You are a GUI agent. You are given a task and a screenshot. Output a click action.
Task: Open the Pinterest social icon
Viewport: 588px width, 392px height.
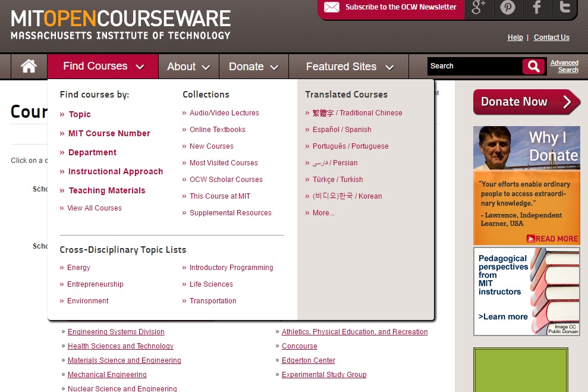tap(508, 8)
